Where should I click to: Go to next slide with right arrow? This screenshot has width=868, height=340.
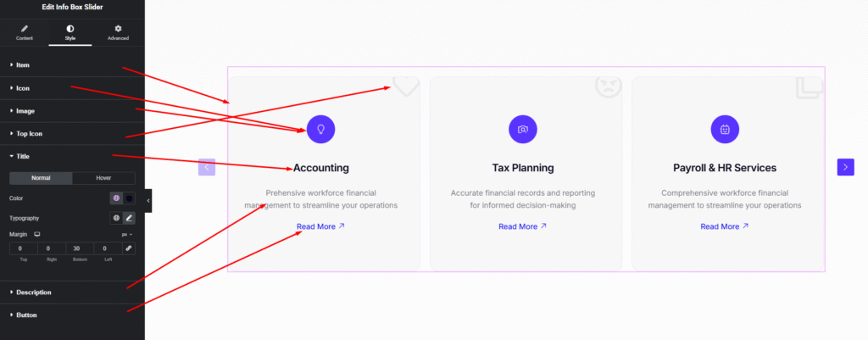[x=845, y=167]
